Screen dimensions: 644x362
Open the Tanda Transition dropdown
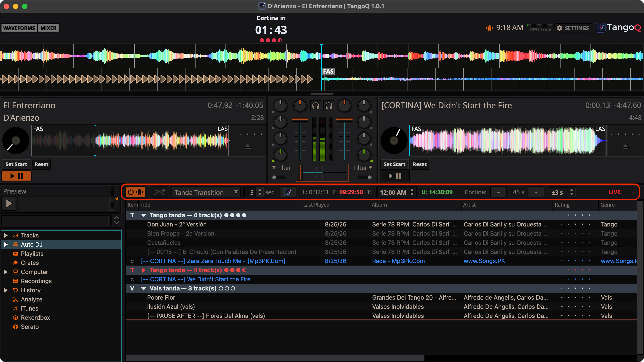point(206,192)
